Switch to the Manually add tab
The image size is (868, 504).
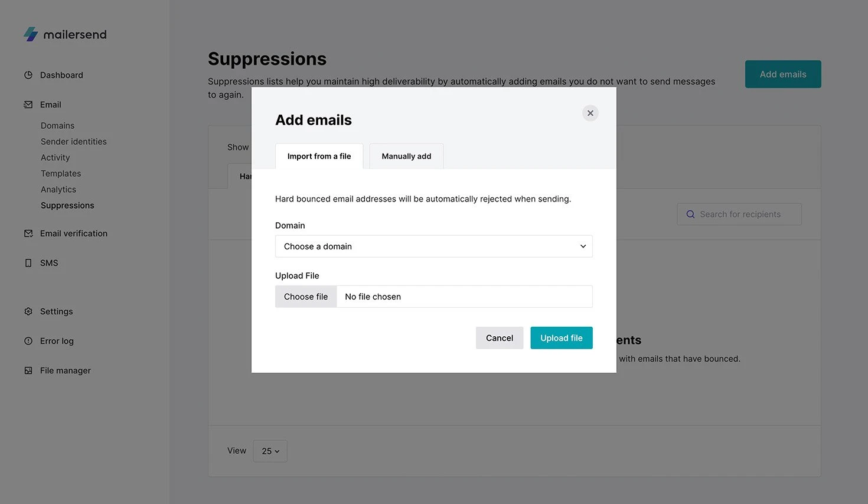[406, 157]
